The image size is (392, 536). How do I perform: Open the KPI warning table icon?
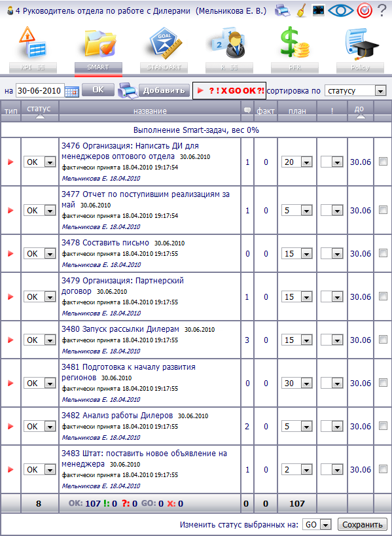coord(33,43)
